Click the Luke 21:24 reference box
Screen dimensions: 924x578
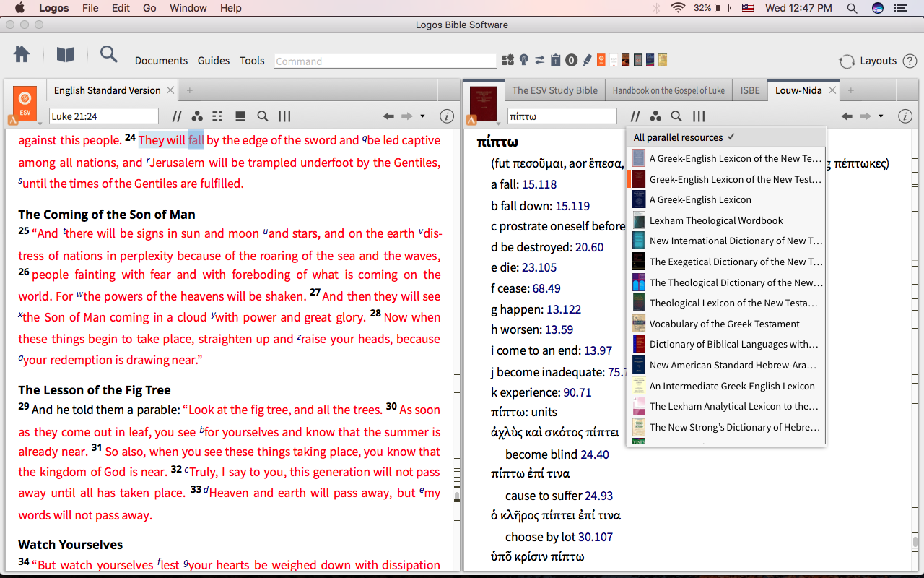(104, 116)
